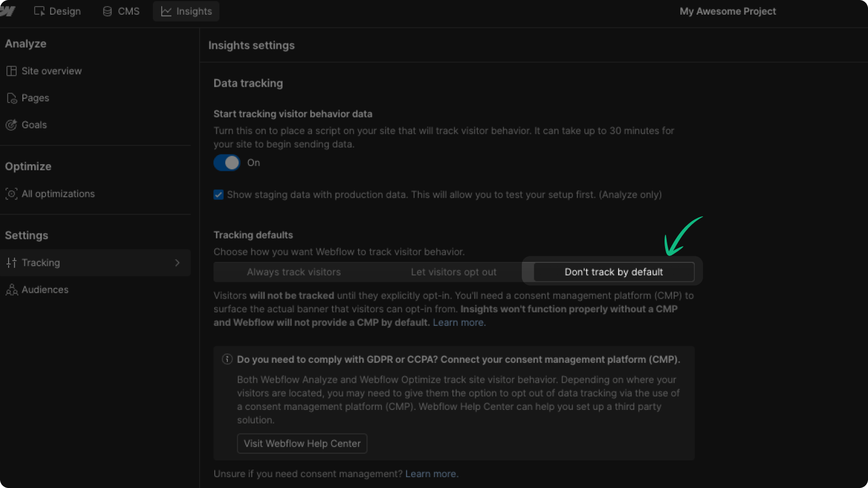
Task: Click the Visit Webflow Help Center button
Action: pos(302,444)
